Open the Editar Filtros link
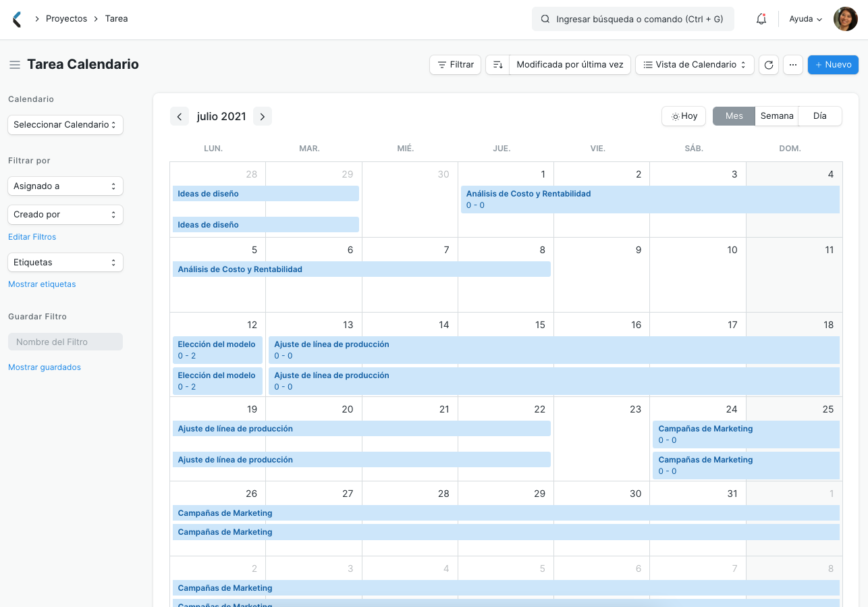Image resolution: width=868 pixels, height=607 pixels. coord(32,236)
